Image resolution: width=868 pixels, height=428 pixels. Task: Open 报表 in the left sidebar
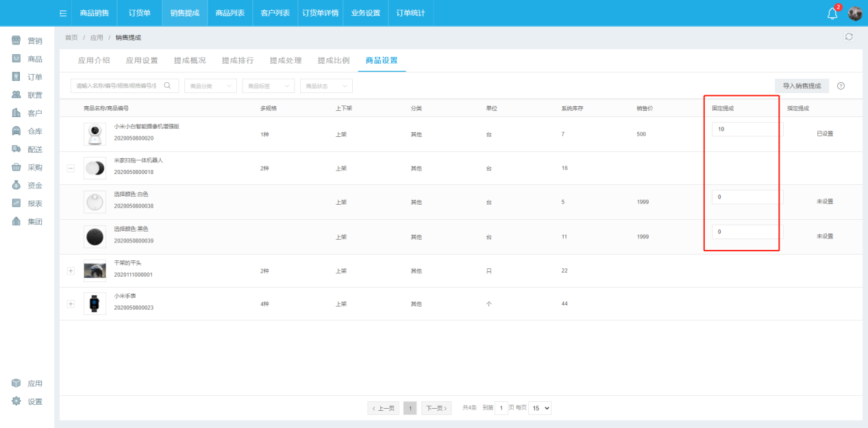pos(27,203)
